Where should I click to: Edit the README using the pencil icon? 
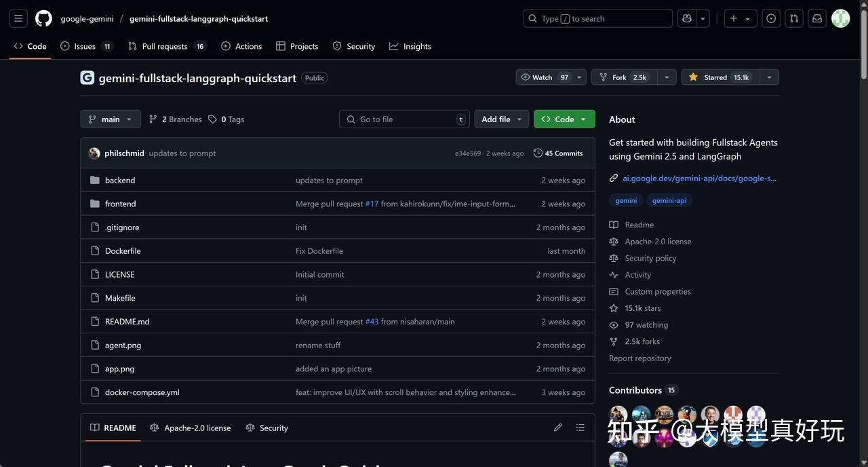coord(557,427)
